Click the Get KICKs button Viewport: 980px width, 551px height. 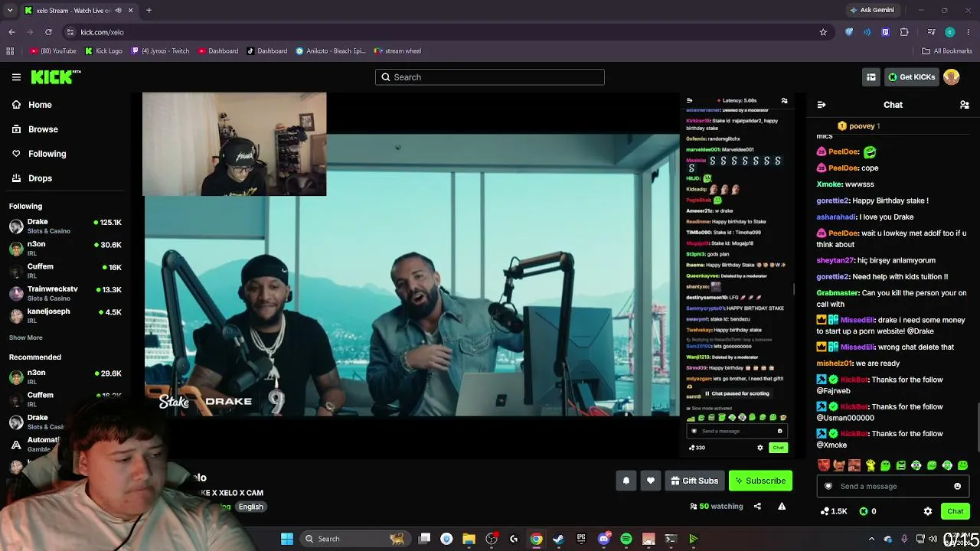click(911, 77)
